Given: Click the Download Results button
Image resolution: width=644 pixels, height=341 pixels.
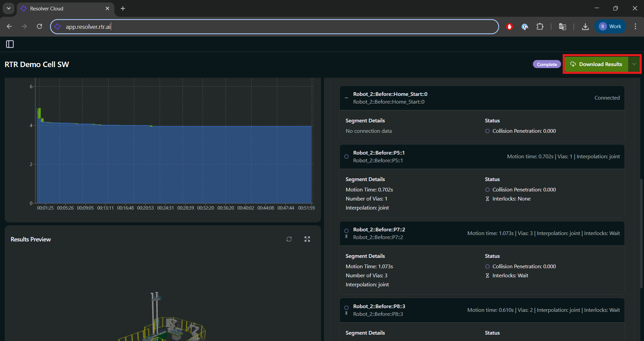Looking at the screenshot, I should click(x=596, y=64).
